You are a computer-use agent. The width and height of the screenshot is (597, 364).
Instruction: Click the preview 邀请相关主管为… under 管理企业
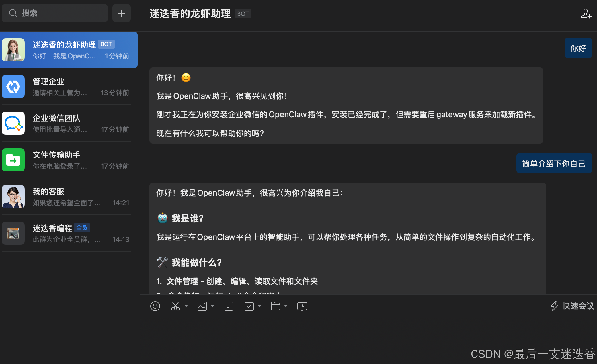point(60,93)
